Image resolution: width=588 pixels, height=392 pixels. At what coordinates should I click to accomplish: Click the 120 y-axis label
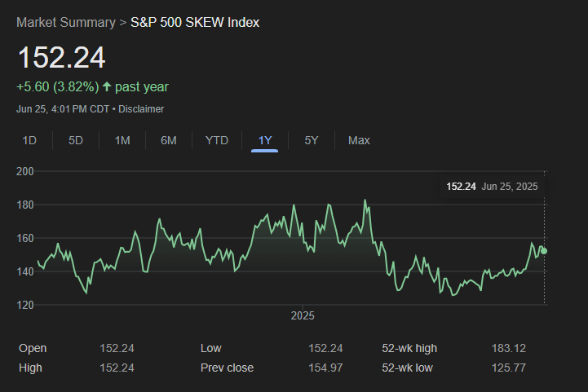click(x=25, y=305)
